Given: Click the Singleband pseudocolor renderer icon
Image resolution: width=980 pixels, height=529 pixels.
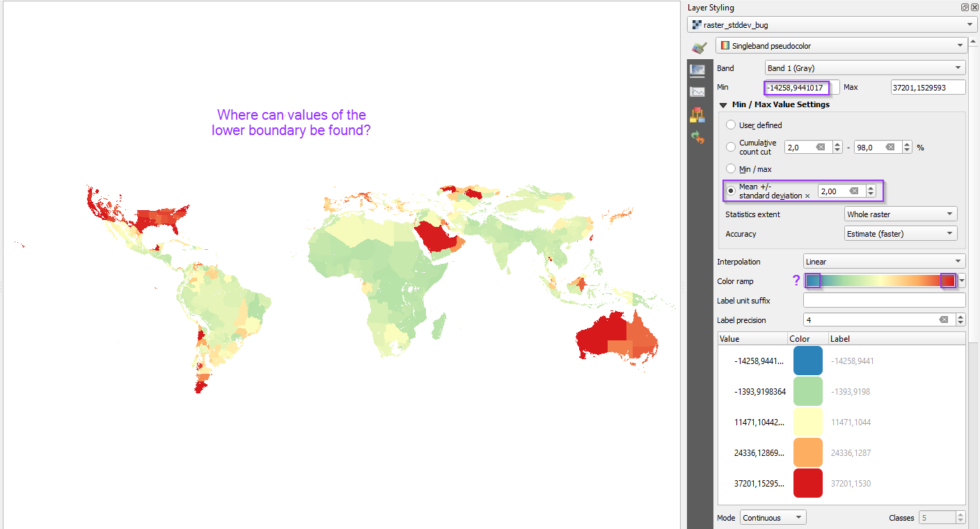Looking at the screenshot, I should pyautogui.click(x=725, y=45).
